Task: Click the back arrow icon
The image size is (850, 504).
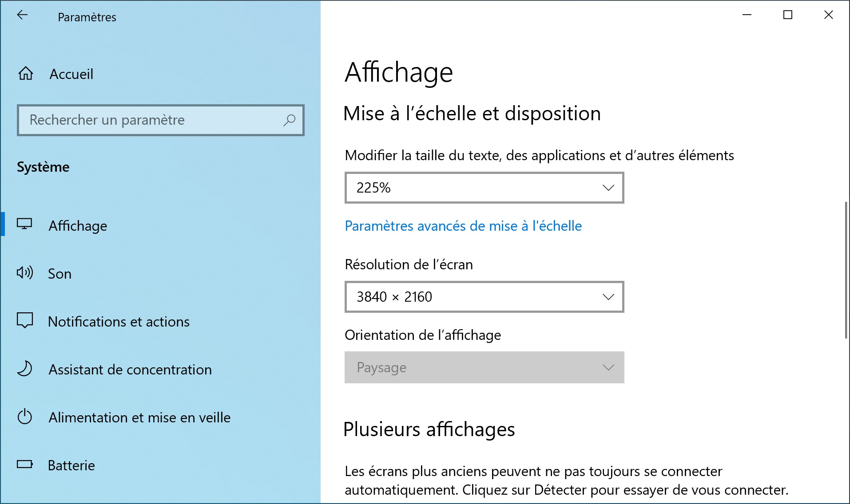Action: pyautogui.click(x=22, y=15)
